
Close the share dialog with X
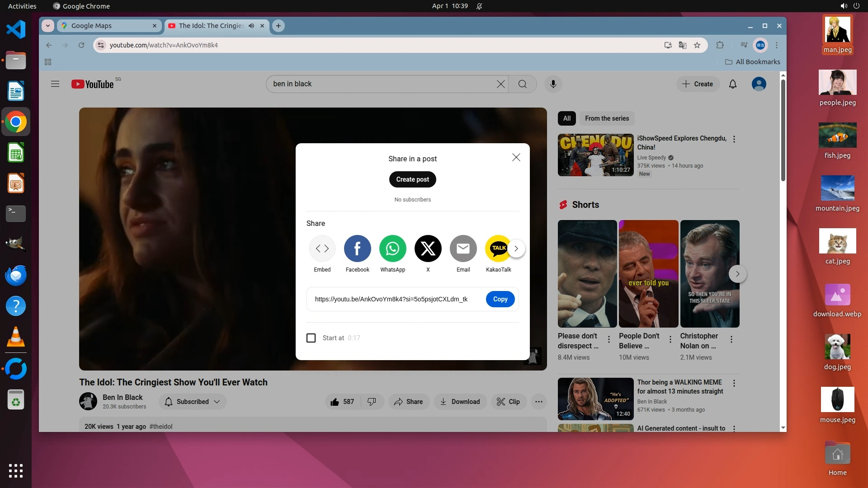pos(516,157)
